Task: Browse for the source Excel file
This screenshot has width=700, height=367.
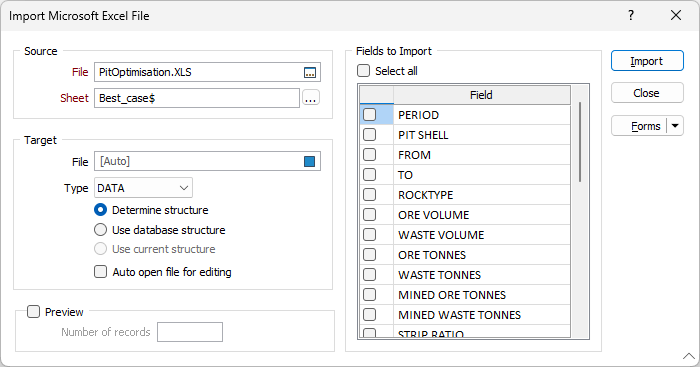Action: click(x=310, y=72)
